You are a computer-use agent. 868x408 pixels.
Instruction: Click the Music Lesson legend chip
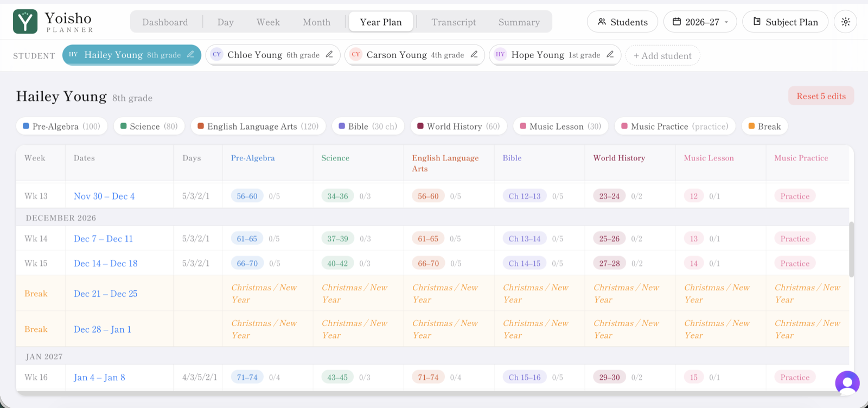[560, 126]
